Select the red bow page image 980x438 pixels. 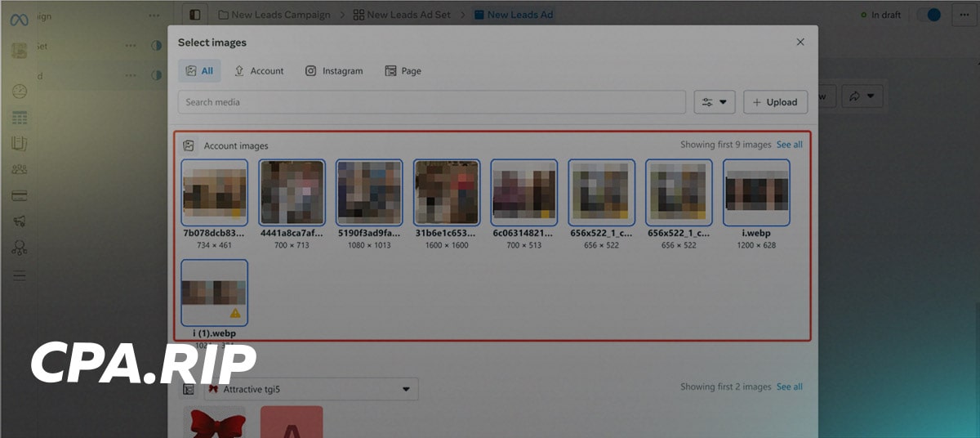(216, 423)
